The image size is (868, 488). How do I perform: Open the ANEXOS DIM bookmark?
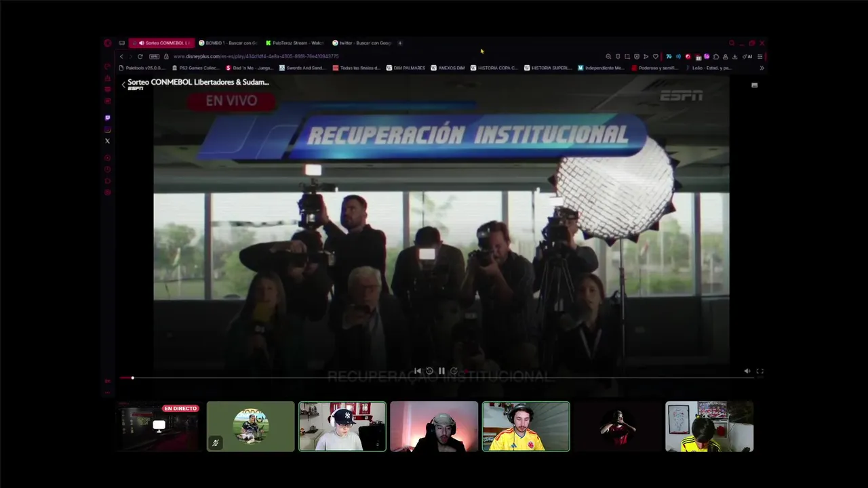point(448,68)
